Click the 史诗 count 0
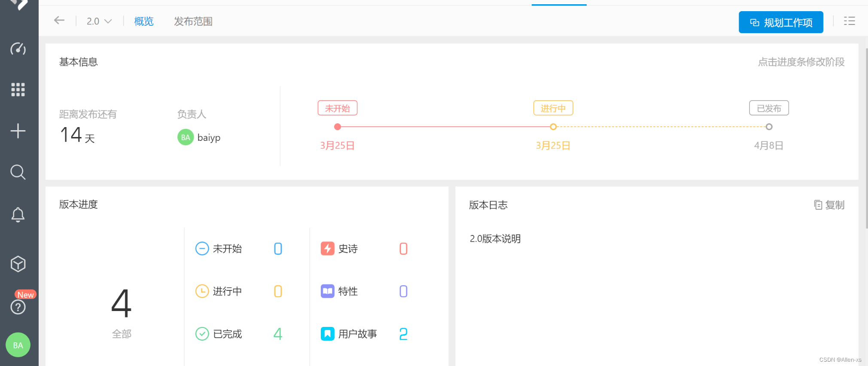The image size is (868, 366). point(403,249)
